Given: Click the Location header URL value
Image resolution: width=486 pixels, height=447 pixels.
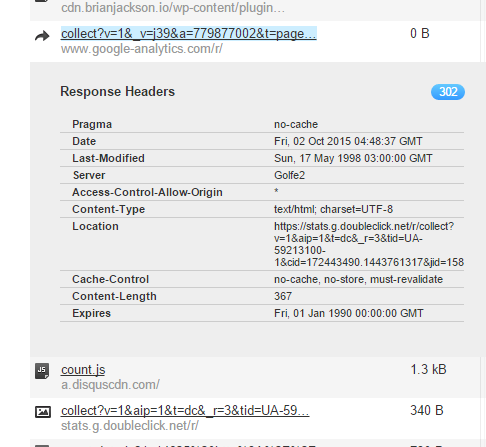Looking at the screenshot, I should pyautogui.click(x=369, y=244).
